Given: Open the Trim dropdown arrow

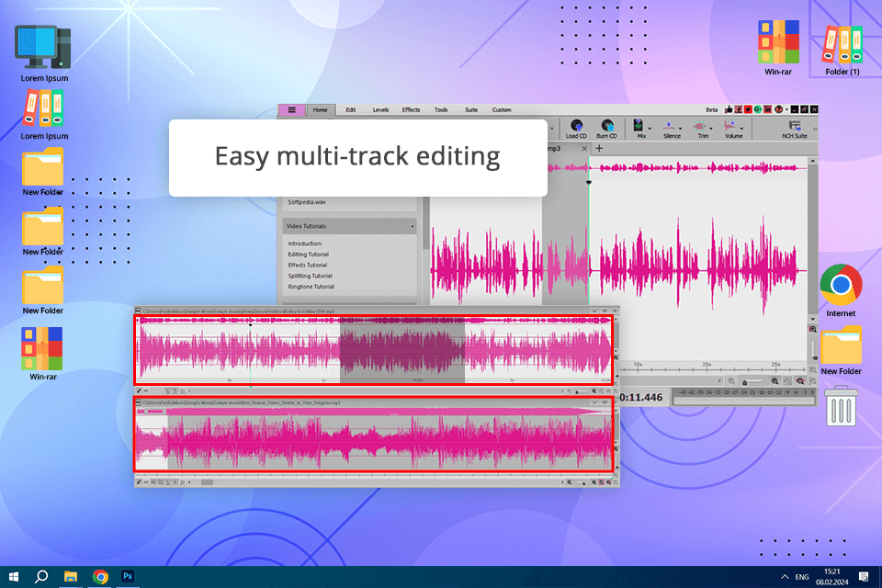Looking at the screenshot, I should (711, 129).
